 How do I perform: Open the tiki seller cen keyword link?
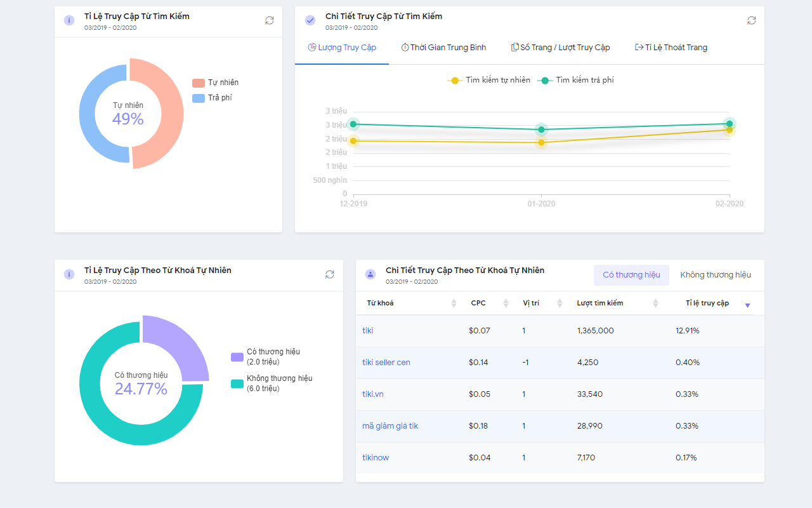click(386, 363)
